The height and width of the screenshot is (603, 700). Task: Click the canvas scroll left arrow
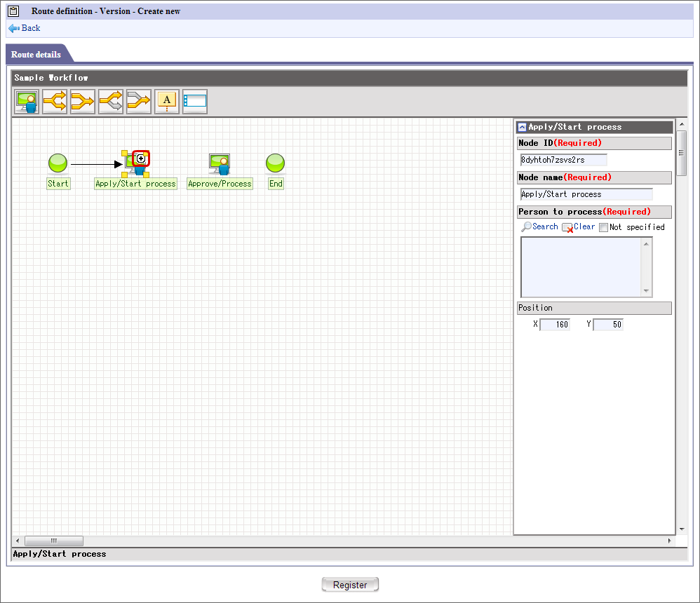tap(18, 541)
